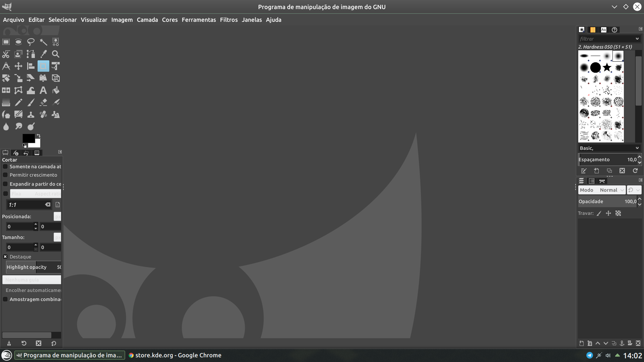Select the Move tool
The image size is (644, 362).
(x=18, y=66)
